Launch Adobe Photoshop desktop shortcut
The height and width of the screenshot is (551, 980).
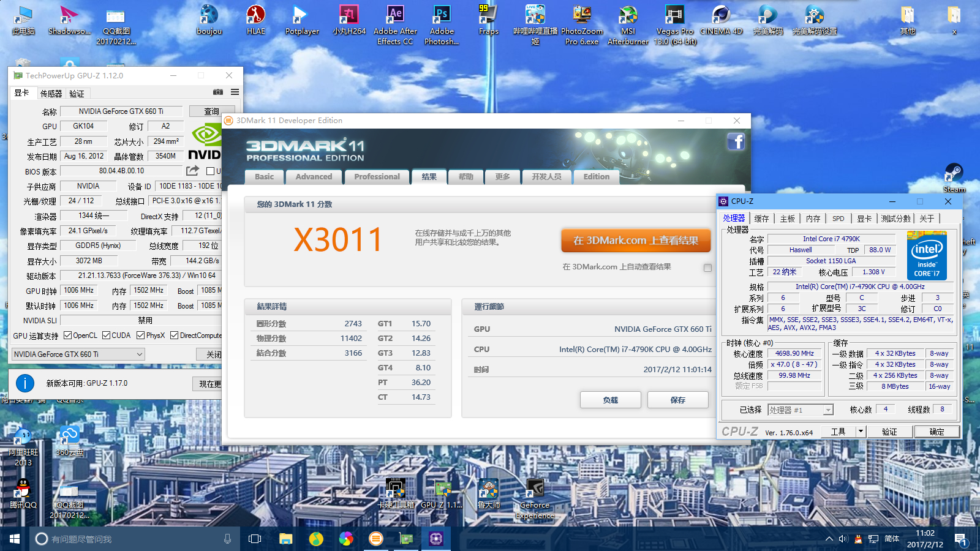coord(442,25)
